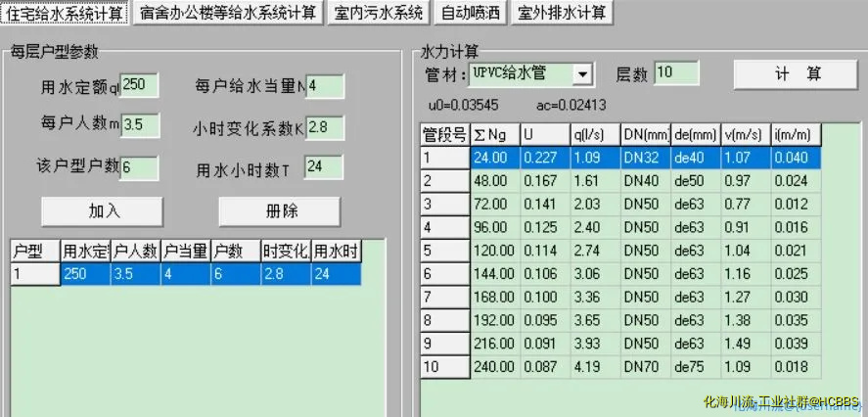Click the 该户型户数 input field

tap(139, 166)
